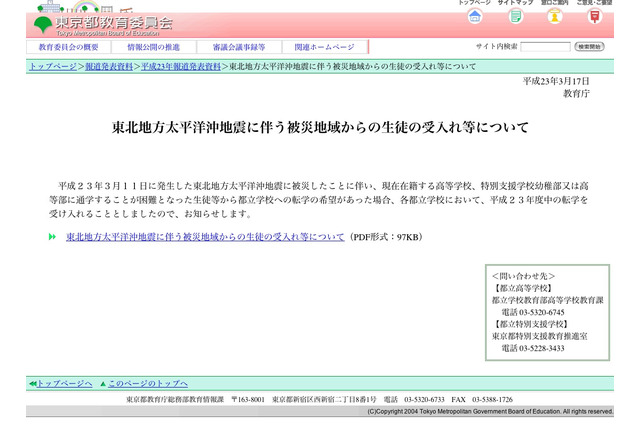The width and height of the screenshot is (640, 426).
Task: Jump via このページのトップへ link
Action: pyautogui.click(x=147, y=383)
